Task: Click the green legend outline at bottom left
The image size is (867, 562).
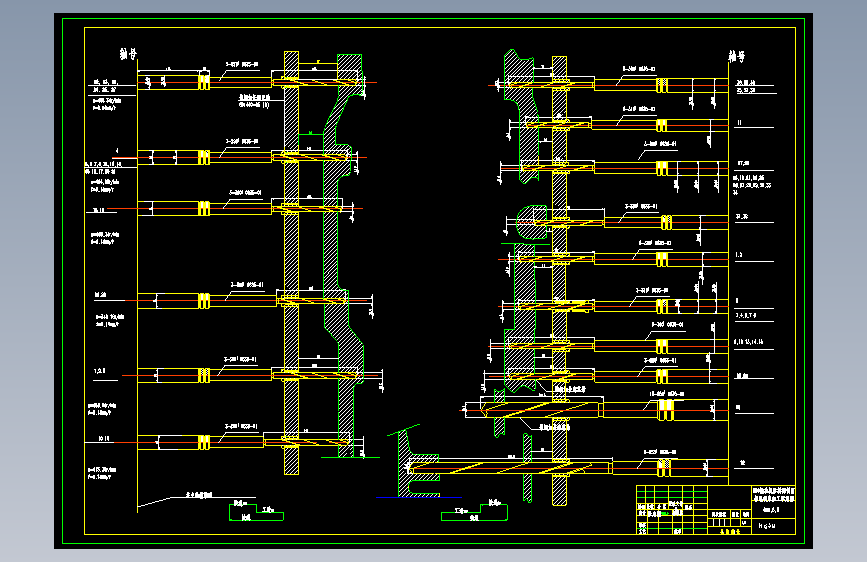Action: [x=256, y=512]
